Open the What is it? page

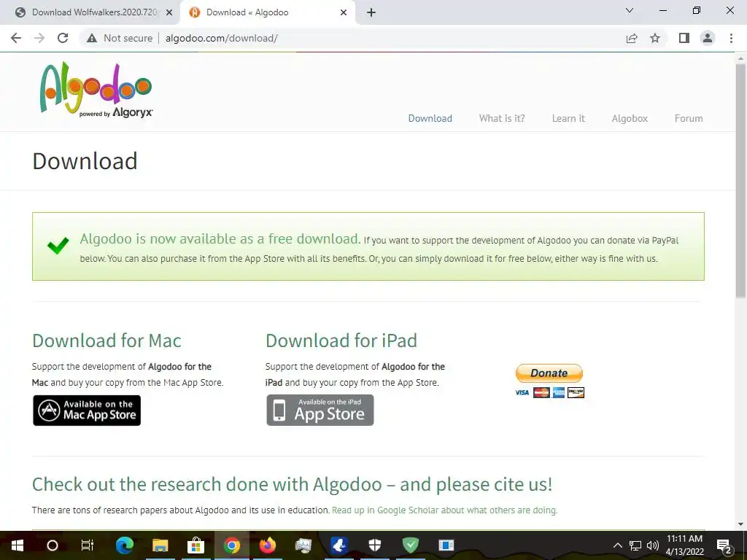[502, 118]
